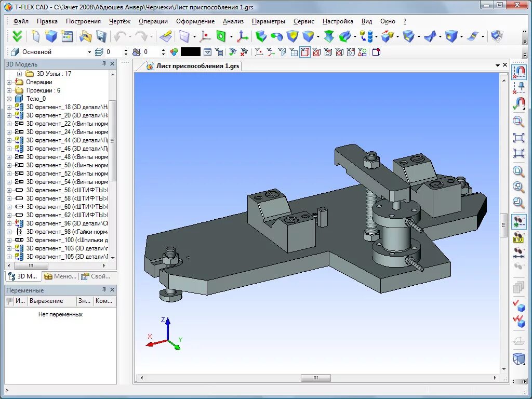Select the Лист приспособления 1.grs document tab
The height and width of the screenshot is (399, 532).
click(x=193, y=66)
